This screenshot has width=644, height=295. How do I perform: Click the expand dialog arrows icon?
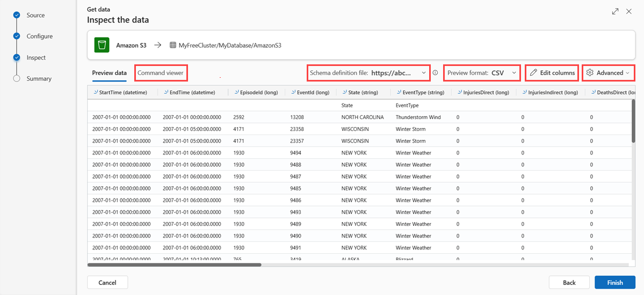pyautogui.click(x=616, y=11)
